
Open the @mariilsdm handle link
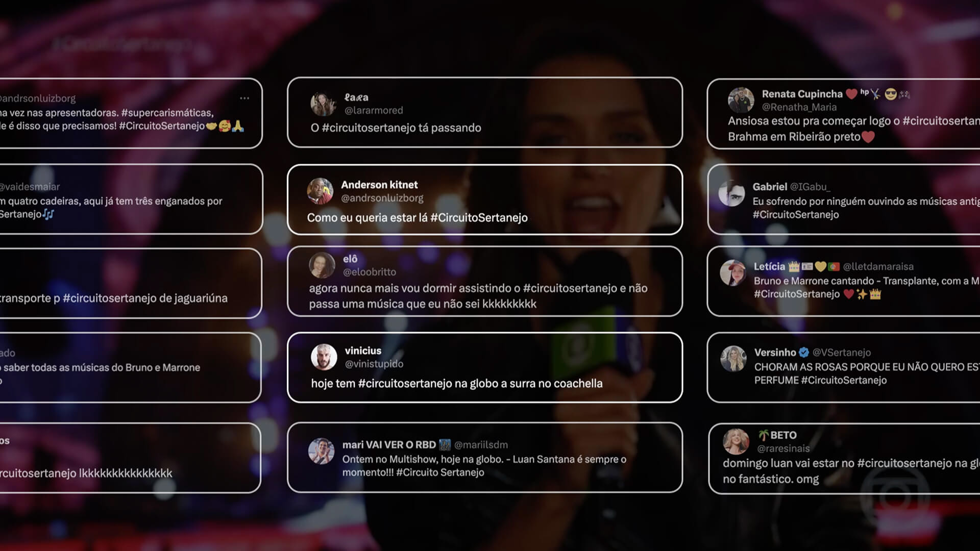pos(481,445)
